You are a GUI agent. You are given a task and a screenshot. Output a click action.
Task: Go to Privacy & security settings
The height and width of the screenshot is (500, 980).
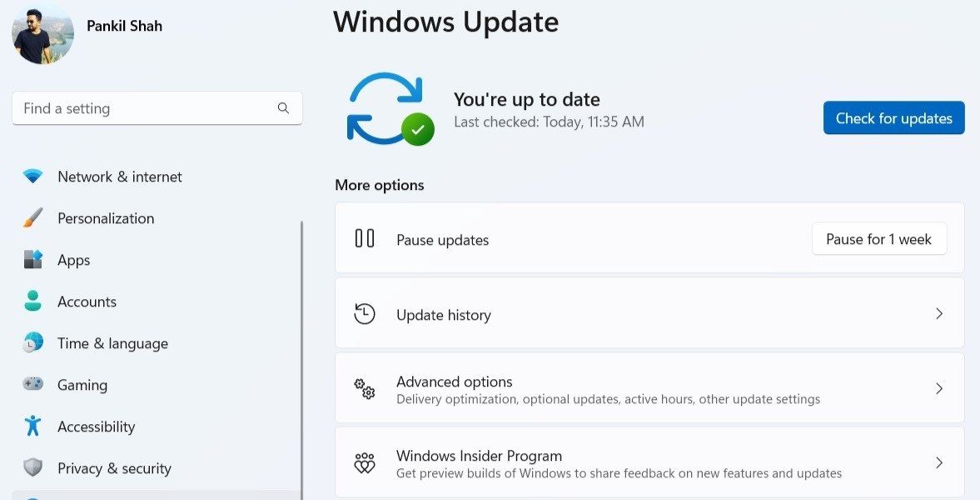pos(114,468)
